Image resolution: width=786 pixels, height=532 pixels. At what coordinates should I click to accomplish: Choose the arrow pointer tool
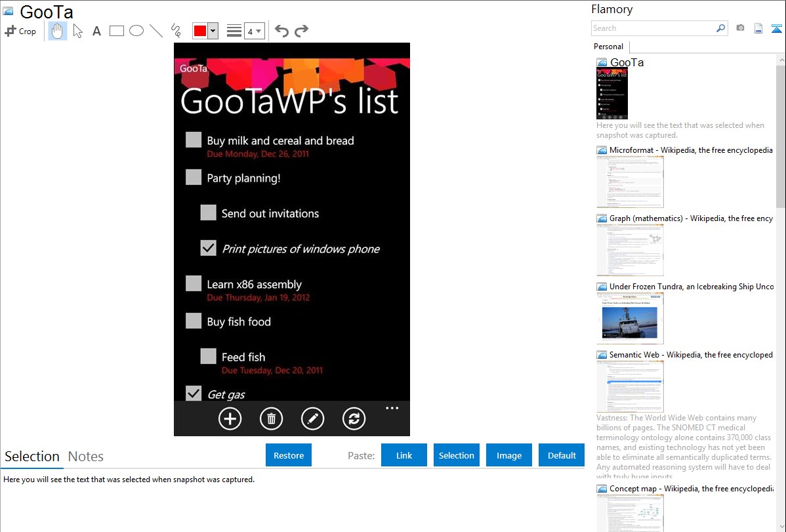(x=78, y=31)
